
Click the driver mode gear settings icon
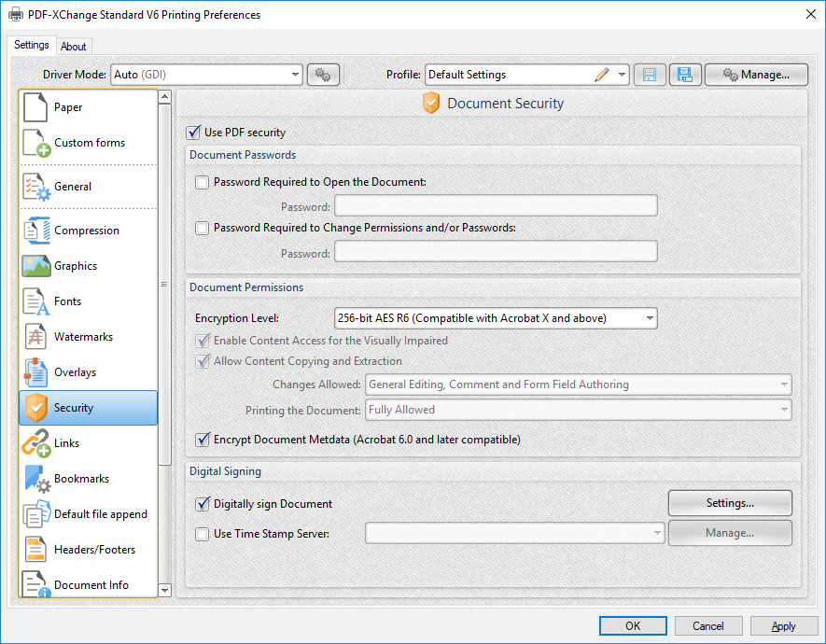[x=323, y=75]
